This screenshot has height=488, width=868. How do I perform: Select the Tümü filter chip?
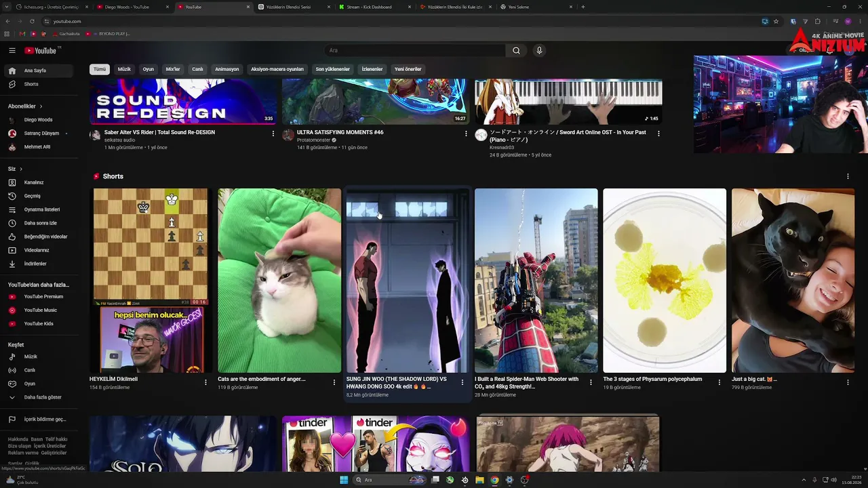tap(100, 69)
